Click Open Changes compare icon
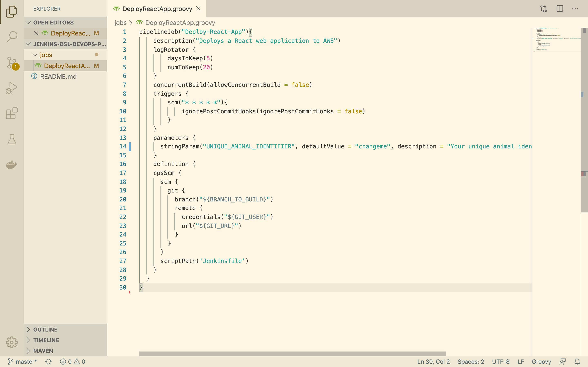588x367 pixels. click(543, 9)
